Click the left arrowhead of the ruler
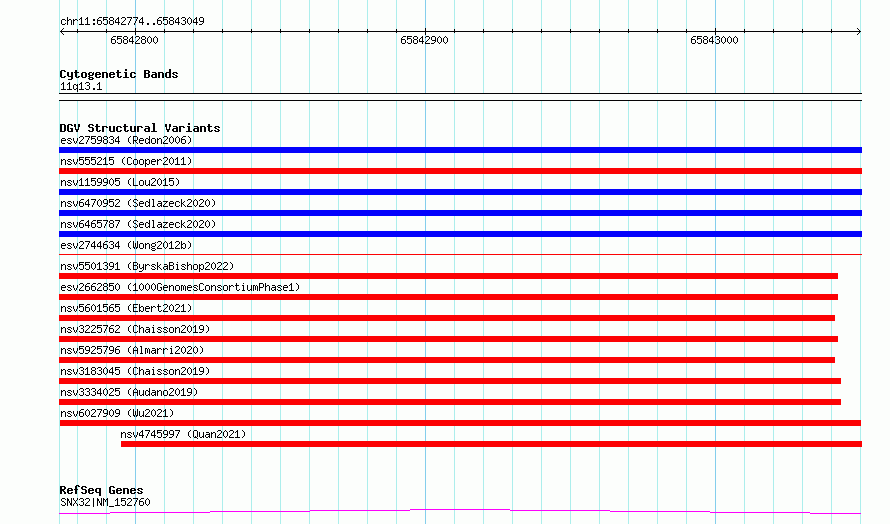This screenshot has width=890, height=524. 62,31
